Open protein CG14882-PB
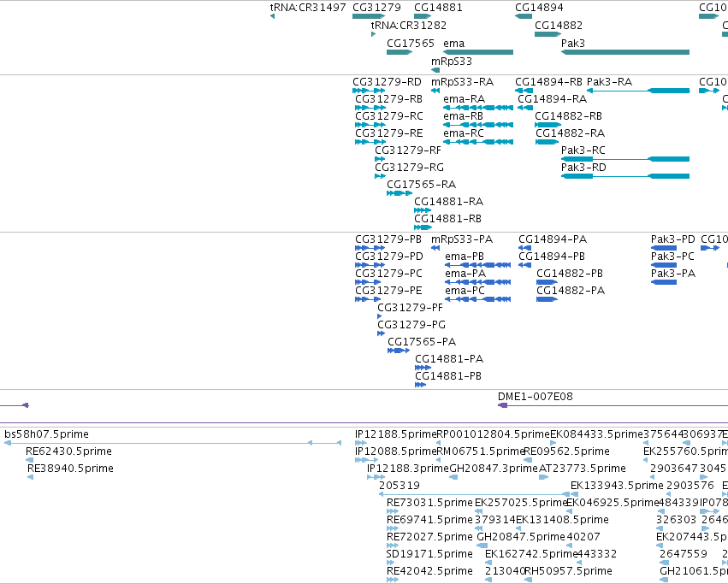The image size is (728, 584). (570, 274)
